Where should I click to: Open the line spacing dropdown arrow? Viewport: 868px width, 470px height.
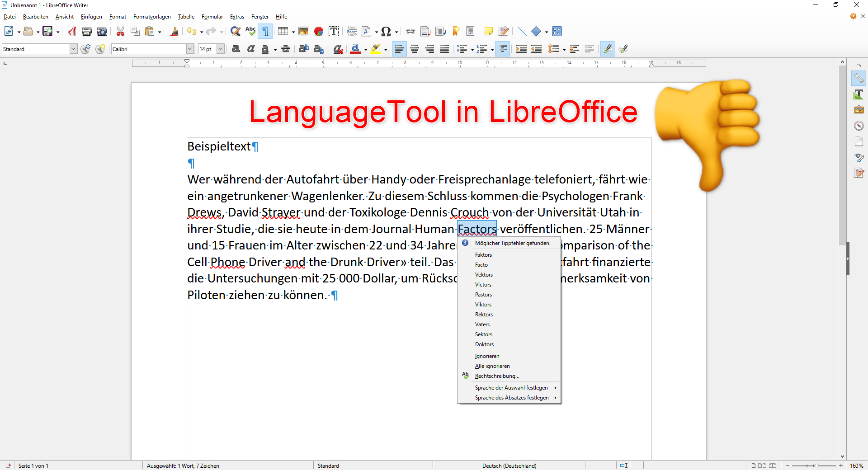(564, 49)
